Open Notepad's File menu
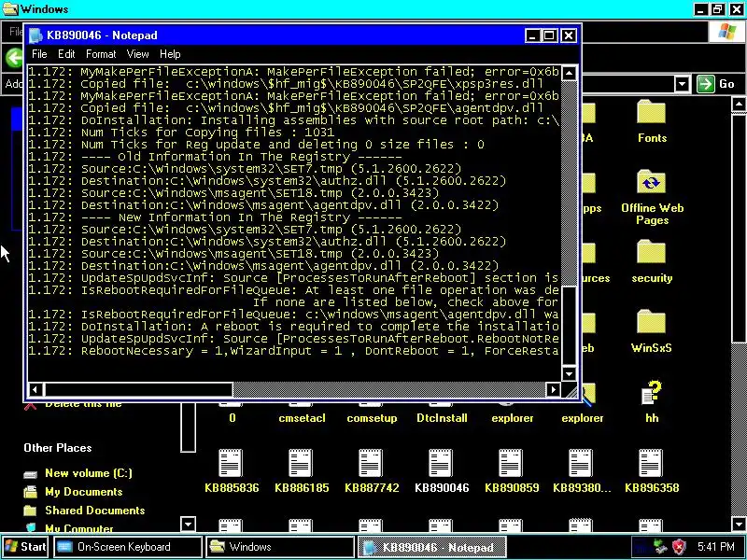This screenshot has height=560, width=747. 39,54
